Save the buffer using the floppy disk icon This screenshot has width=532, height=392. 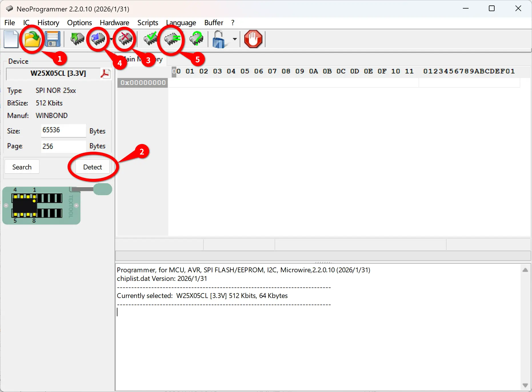[x=53, y=39]
